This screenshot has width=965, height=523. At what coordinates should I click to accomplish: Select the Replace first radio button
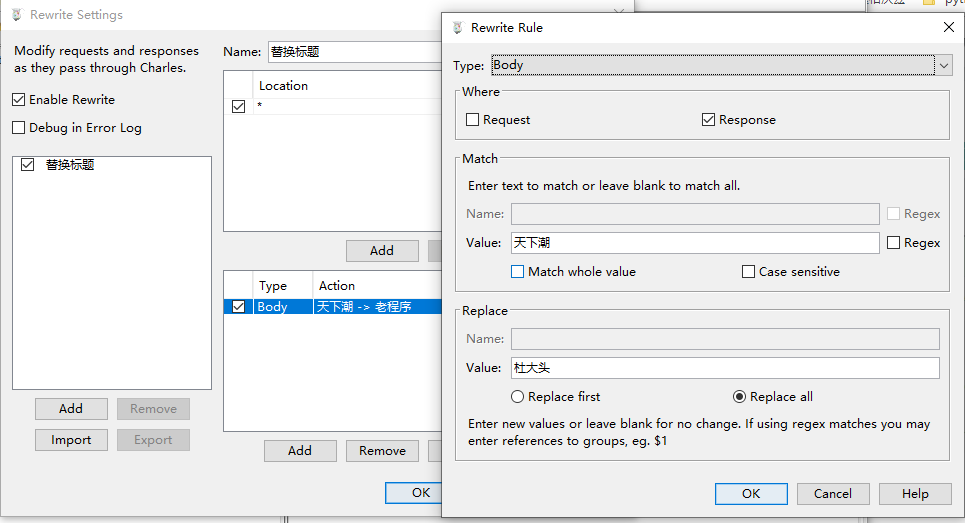pos(518,397)
